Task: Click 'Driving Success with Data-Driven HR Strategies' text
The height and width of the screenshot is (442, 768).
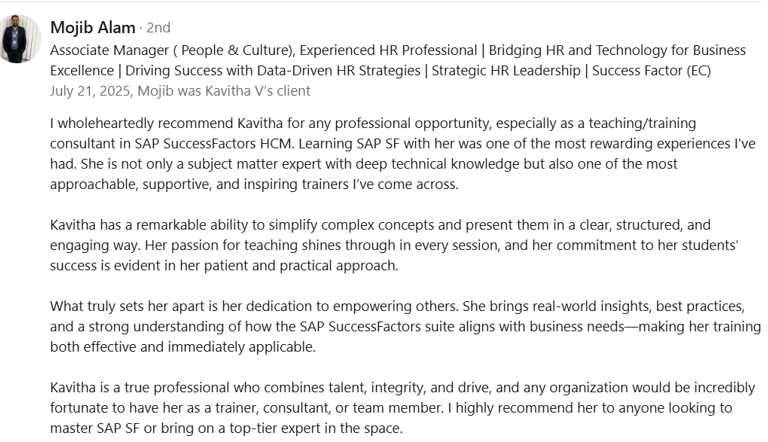Action: [x=273, y=71]
